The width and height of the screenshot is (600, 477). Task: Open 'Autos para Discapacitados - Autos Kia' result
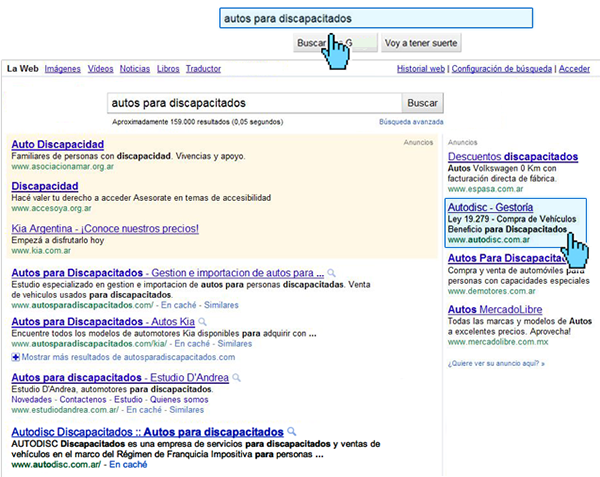103,321
